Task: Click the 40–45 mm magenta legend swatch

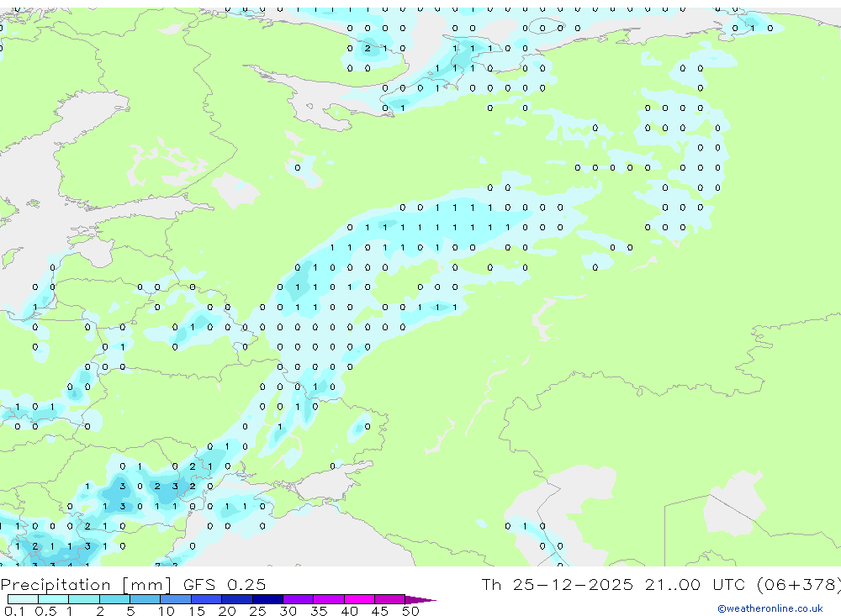Action: pos(359,599)
